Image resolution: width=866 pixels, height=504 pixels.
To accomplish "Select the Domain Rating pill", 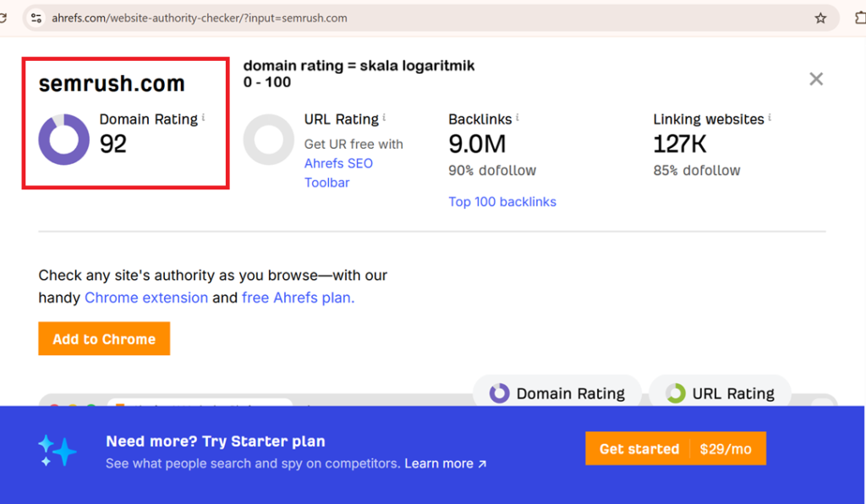I will point(556,393).
